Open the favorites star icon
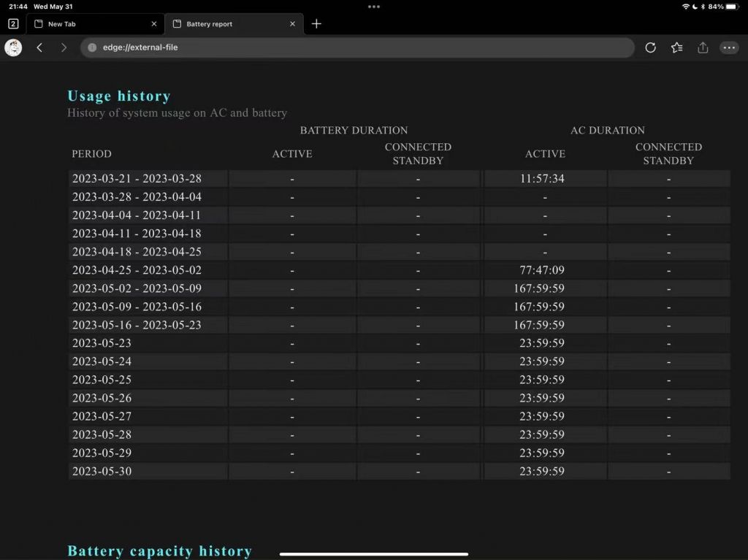Screen dimensions: 748x560 (676, 47)
